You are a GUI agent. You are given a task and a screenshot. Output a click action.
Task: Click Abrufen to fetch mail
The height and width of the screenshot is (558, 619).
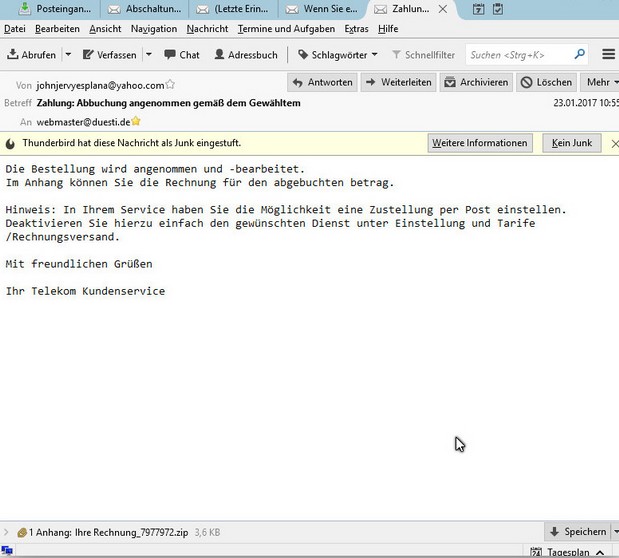[x=32, y=55]
